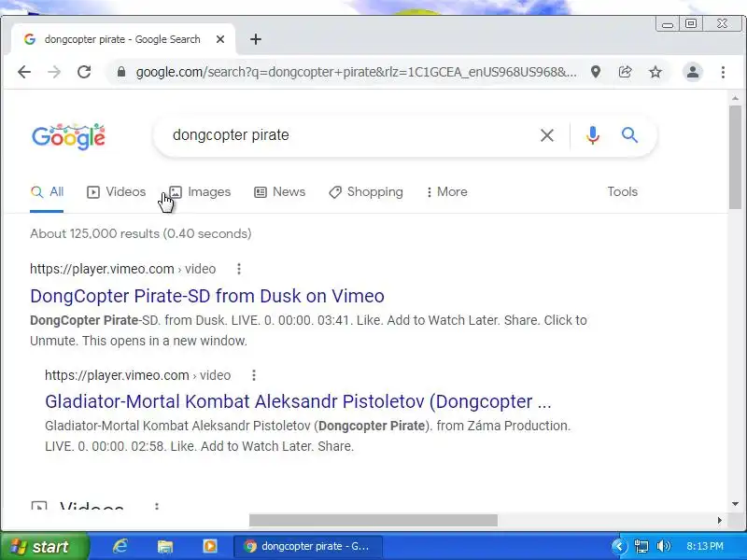Switch to the Images tab
Image resolution: width=747 pixels, height=560 pixels.
coord(200,192)
